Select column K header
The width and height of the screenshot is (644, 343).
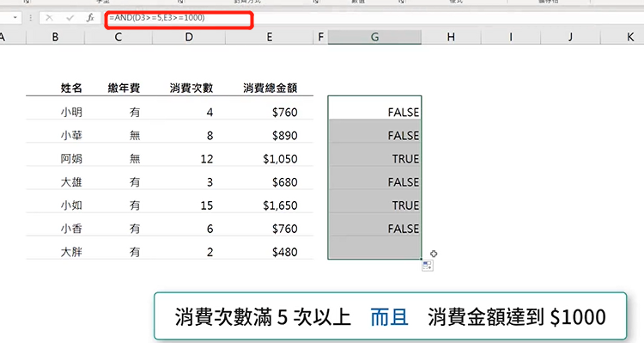click(x=623, y=38)
